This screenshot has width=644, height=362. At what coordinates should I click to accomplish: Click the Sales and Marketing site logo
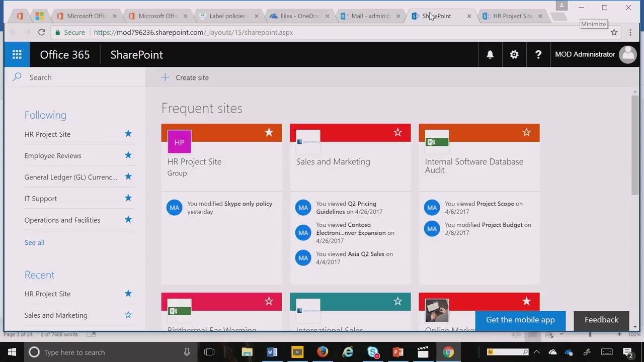click(308, 142)
